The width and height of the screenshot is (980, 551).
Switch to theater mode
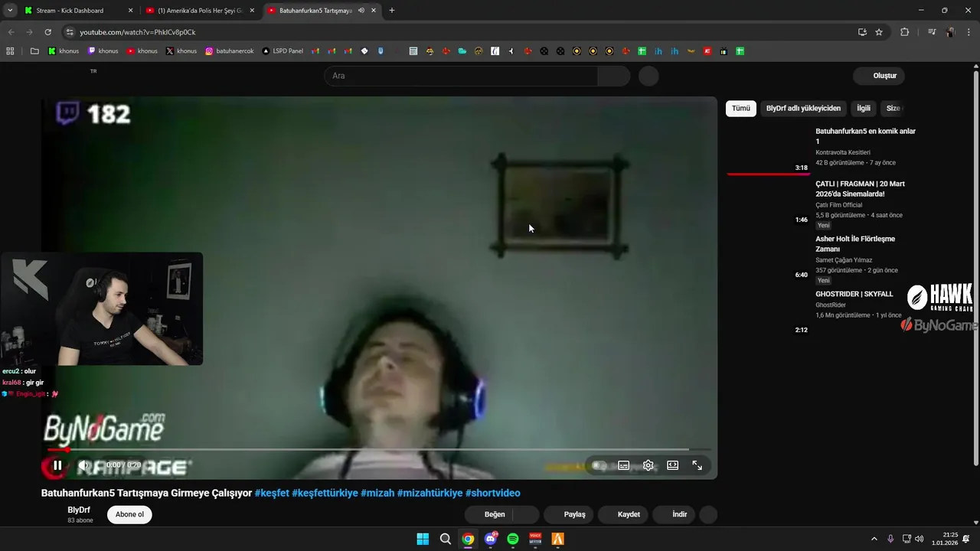(x=673, y=465)
